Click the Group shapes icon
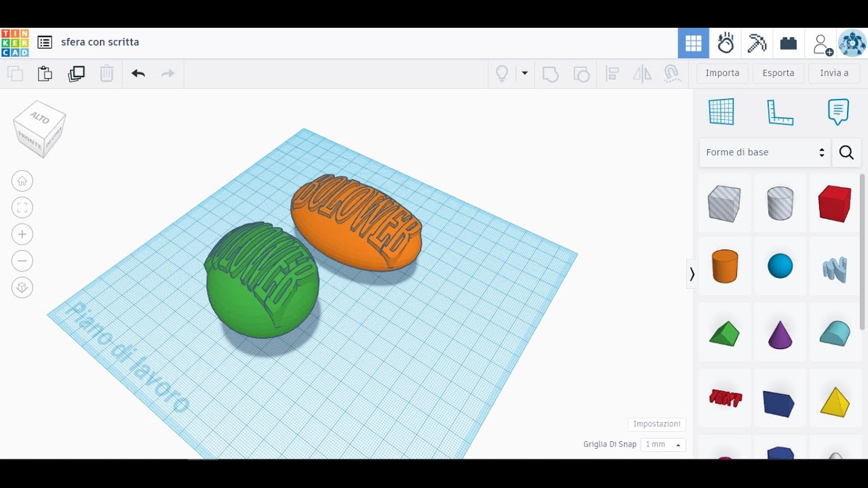This screenshot has width=868, height=488. (551, 74)
